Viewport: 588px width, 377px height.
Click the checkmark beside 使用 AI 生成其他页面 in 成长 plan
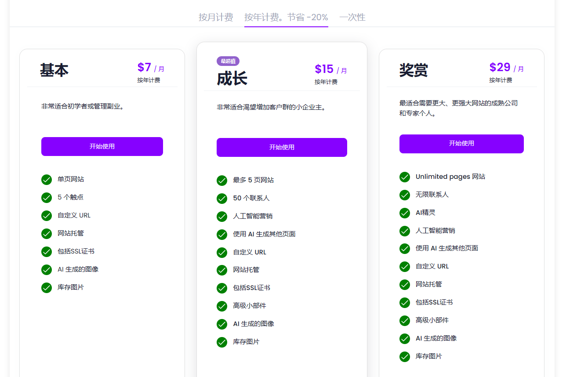(x=222, y=234)
